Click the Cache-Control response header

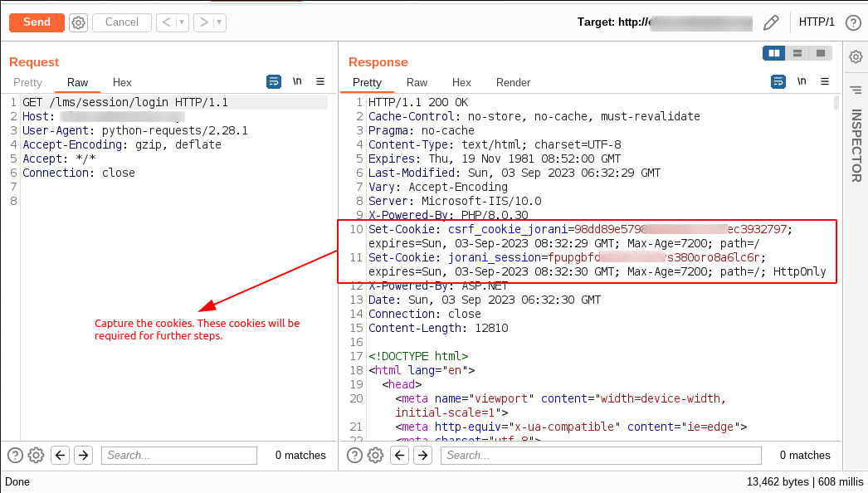pyautogui.click(x=534, y=116)
